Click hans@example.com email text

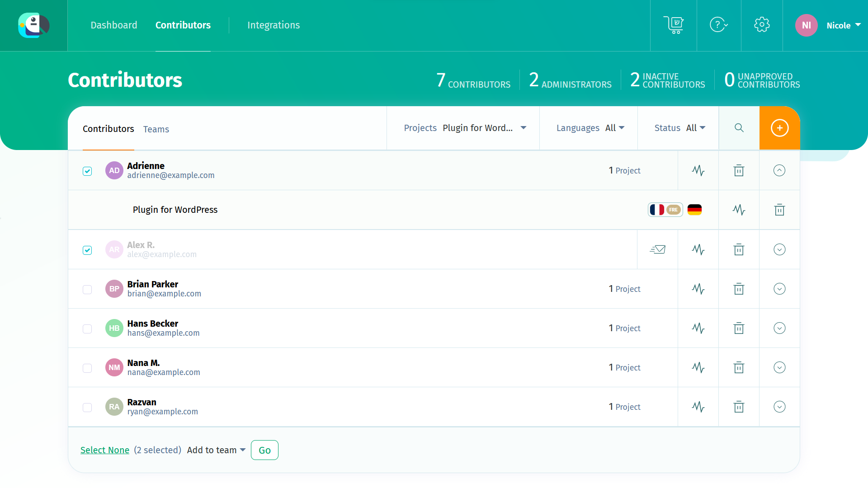[x=163, y=333]
